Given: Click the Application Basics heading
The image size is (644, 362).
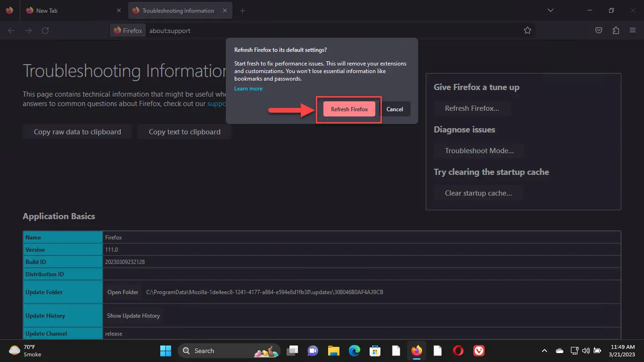Looking at the screenshot, I should (59, 216).
